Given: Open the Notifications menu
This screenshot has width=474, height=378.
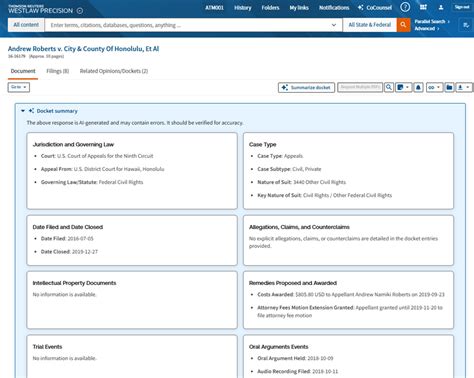Looking at the screenshot, I should pyautogui.click(x=334, y=7).
